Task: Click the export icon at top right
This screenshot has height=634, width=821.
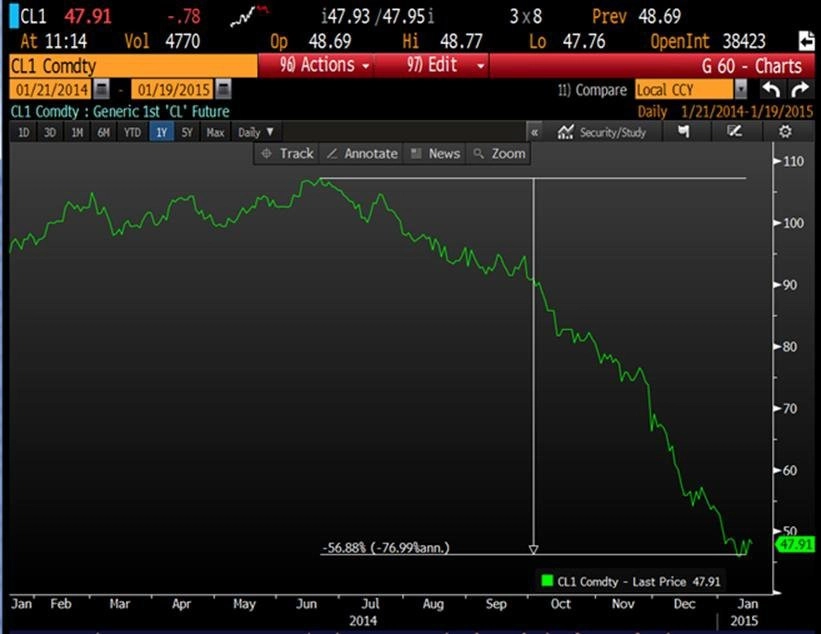Action: pos(806,40)
